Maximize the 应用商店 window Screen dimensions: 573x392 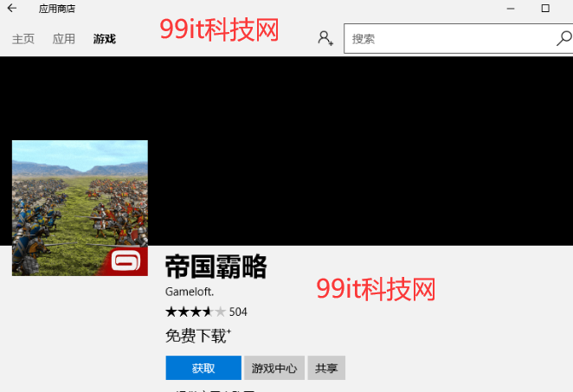(545, 9)
